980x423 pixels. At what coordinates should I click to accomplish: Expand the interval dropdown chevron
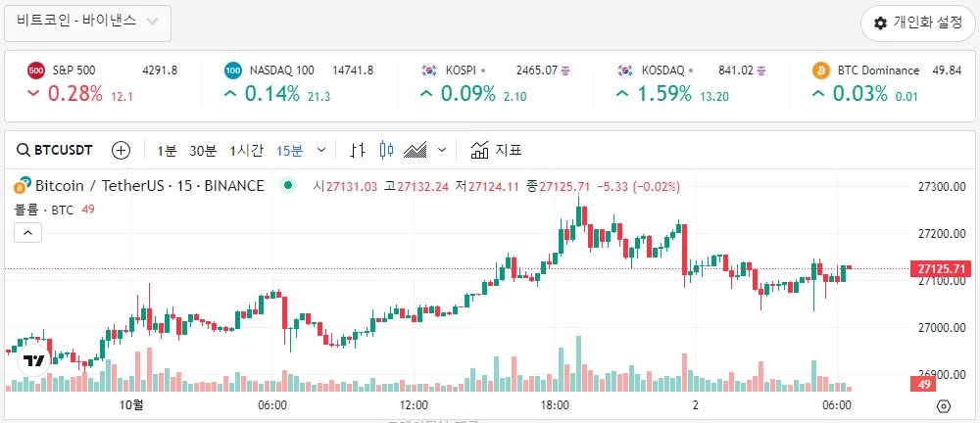(321, 150)
